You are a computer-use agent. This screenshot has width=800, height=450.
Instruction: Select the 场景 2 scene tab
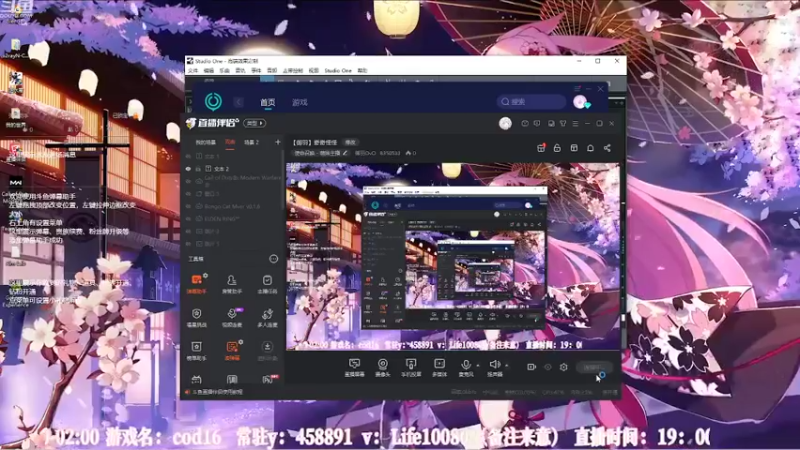click(x=252, y=142)
